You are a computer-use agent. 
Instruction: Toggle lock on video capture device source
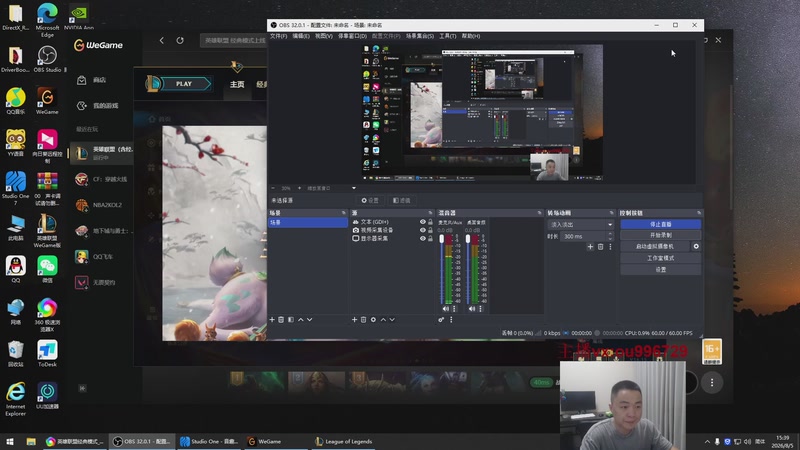pos(430,230)
